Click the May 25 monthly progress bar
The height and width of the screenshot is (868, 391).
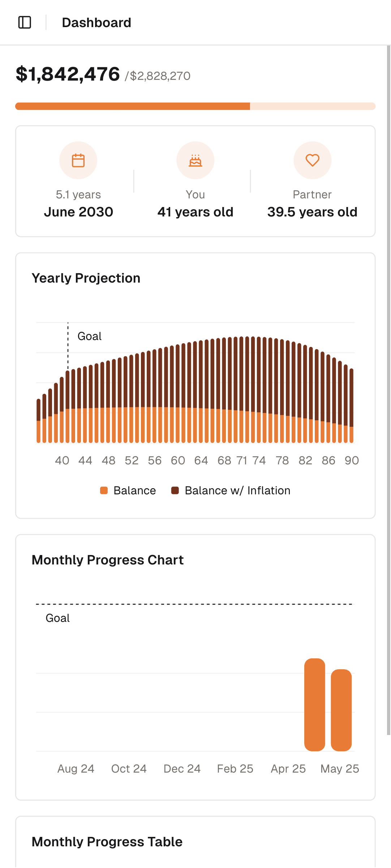[341, 710]
